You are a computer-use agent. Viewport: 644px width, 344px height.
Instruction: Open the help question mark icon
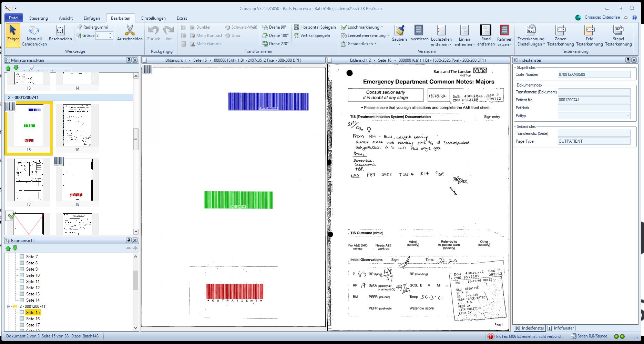634,18
